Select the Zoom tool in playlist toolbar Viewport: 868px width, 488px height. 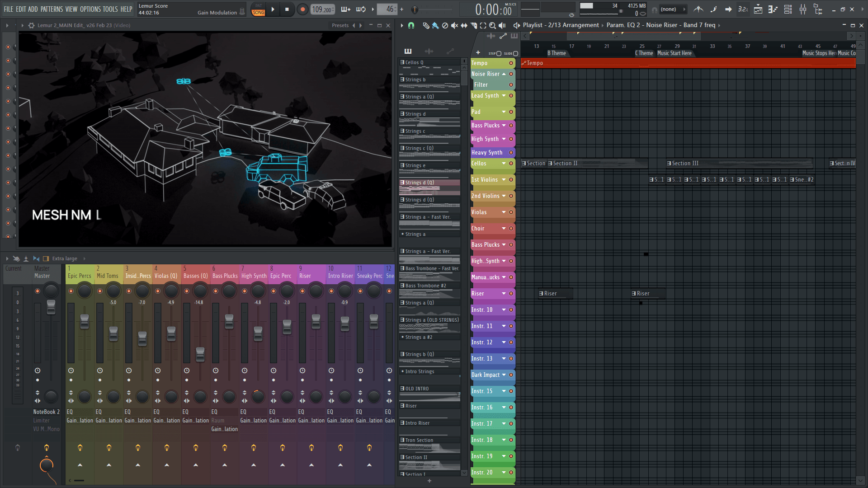pos(492,25)
